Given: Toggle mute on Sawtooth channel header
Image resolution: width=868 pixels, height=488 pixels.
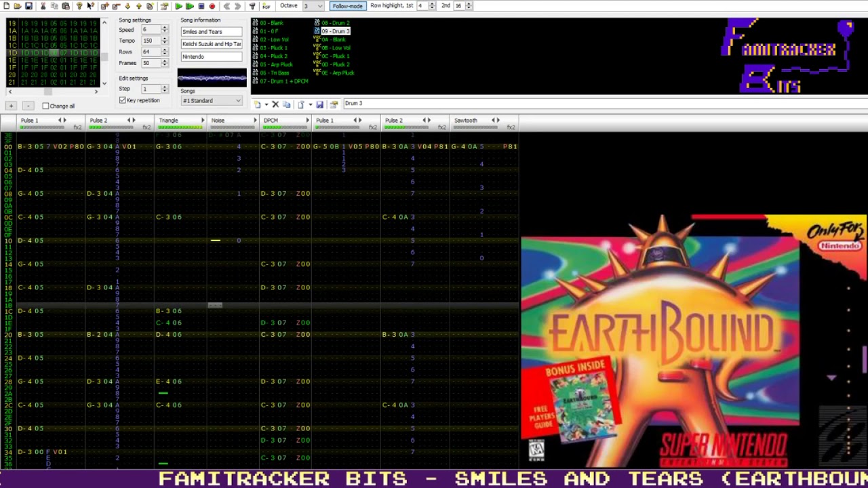Looking at the screenshot, I should [465, 121].
